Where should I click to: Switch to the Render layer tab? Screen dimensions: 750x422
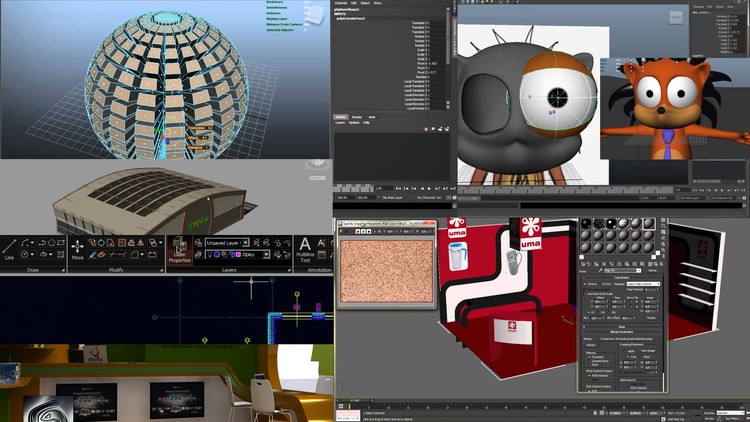pyautogui.click(x=357, y=117)
